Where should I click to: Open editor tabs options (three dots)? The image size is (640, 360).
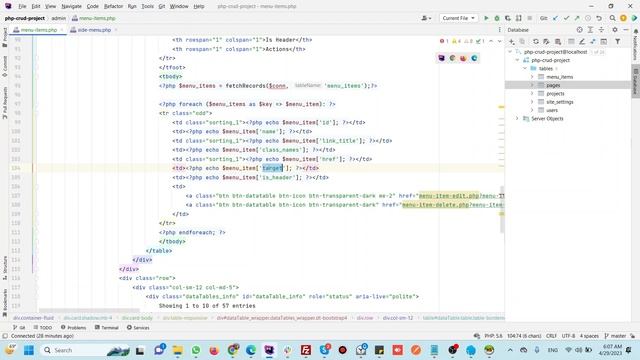[500, 30]
